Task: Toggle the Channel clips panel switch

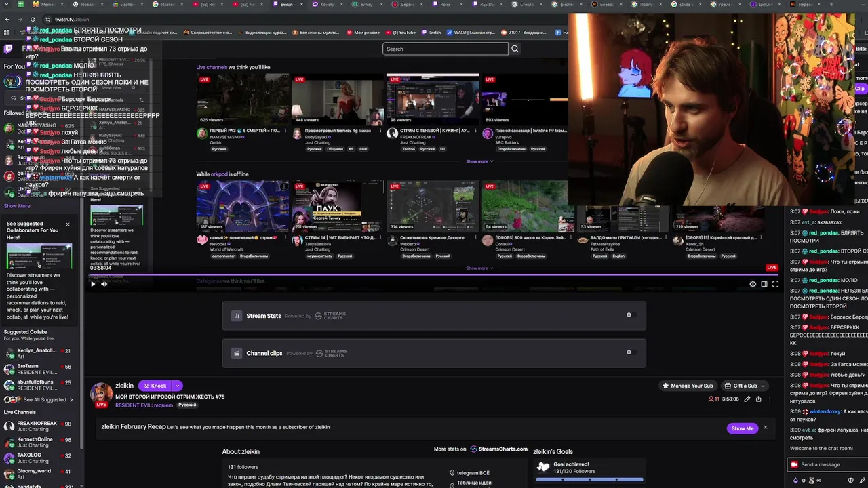Action: [630, 352]
